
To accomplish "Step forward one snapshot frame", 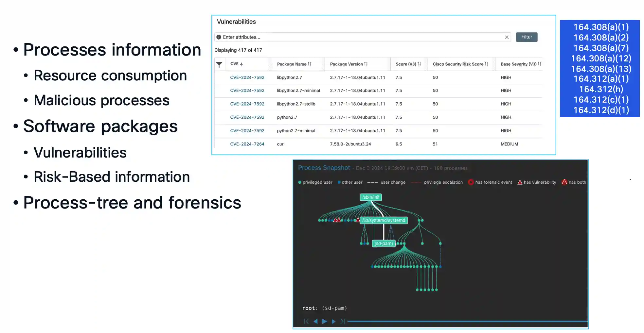I will click(333, 322).
